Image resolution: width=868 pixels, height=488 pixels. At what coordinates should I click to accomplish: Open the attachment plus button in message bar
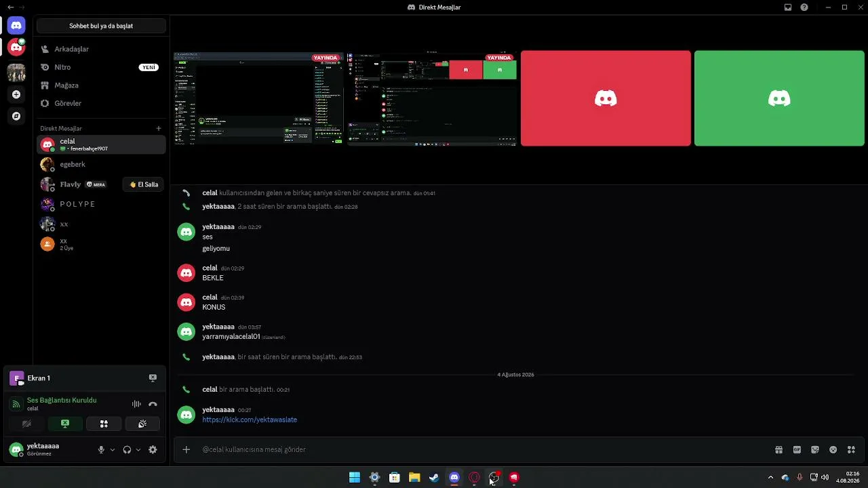pyautogui.click(x=186, y=449)
